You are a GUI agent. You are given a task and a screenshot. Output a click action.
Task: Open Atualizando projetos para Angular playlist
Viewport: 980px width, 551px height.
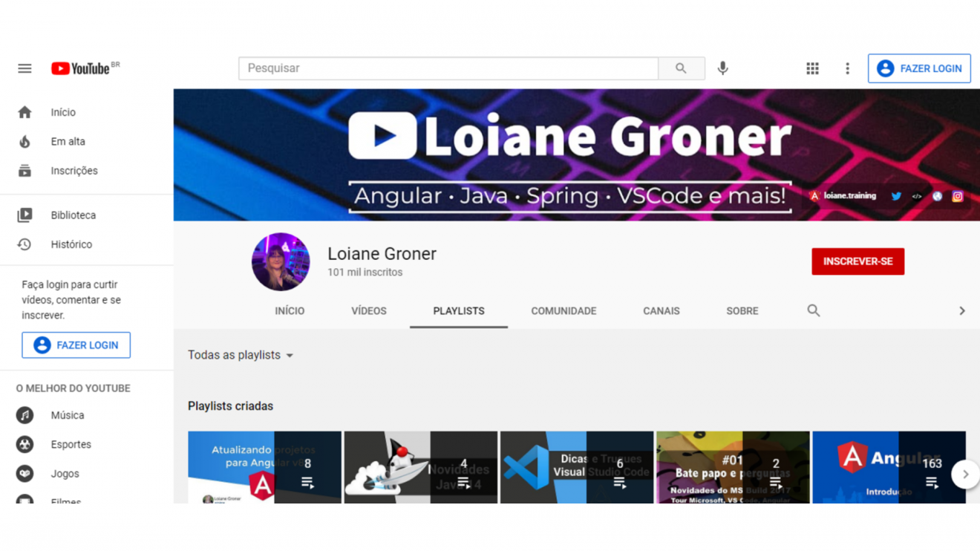264,467
